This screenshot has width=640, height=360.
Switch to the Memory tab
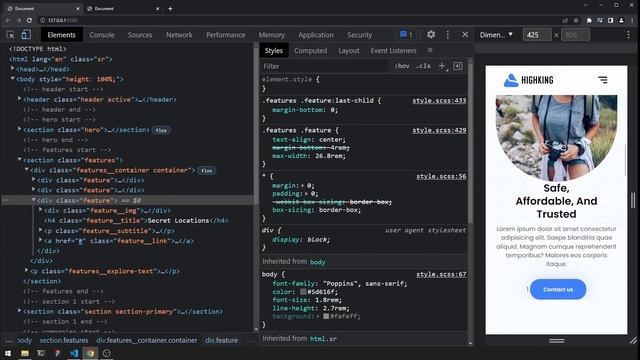pos(271,35)
